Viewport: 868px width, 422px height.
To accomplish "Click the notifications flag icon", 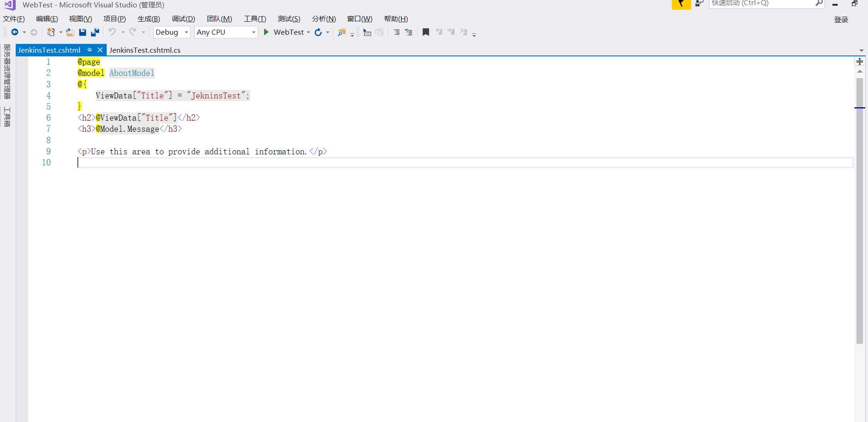I will coord(681,4).
